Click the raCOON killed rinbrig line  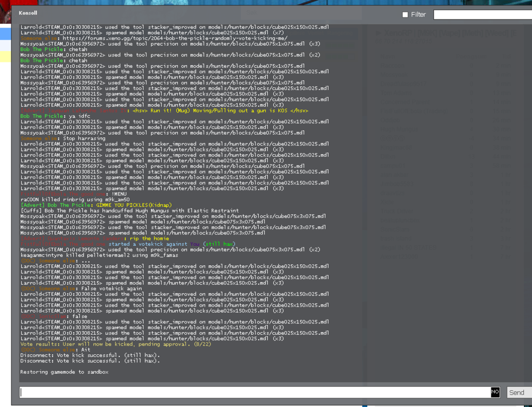pyautogui.click(x=75, y=200)
